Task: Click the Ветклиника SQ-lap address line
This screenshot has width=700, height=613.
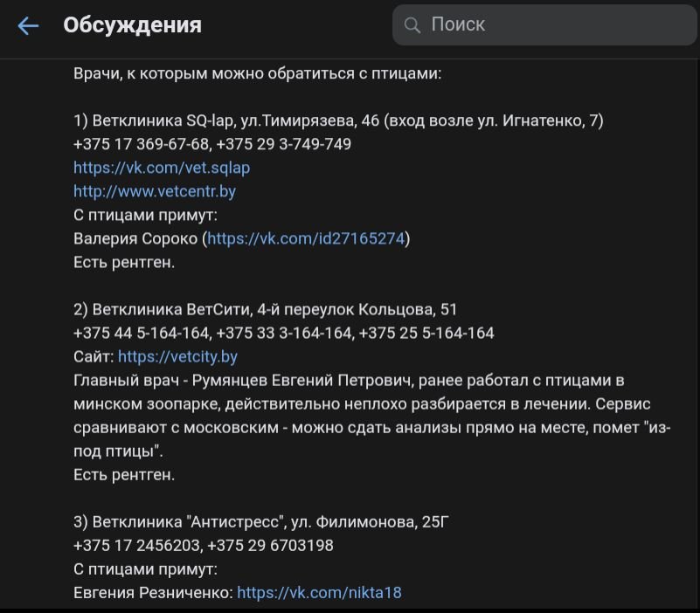Action: coord(338,121)
